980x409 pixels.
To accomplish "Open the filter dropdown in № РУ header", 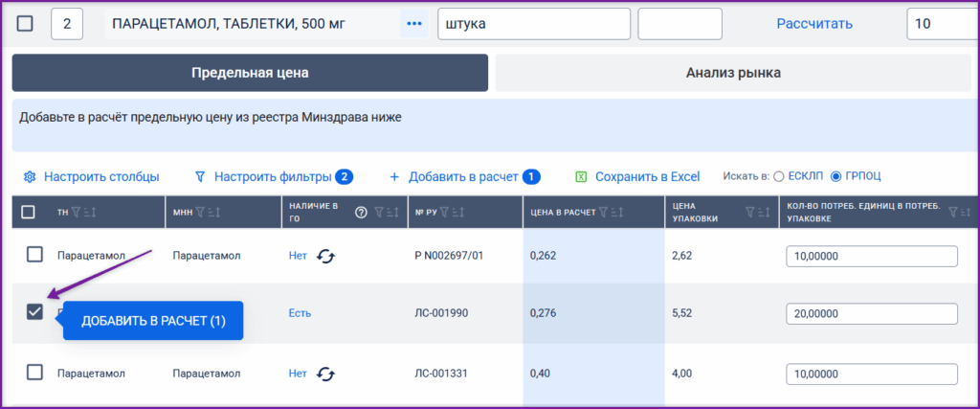I will pos(443,213).
